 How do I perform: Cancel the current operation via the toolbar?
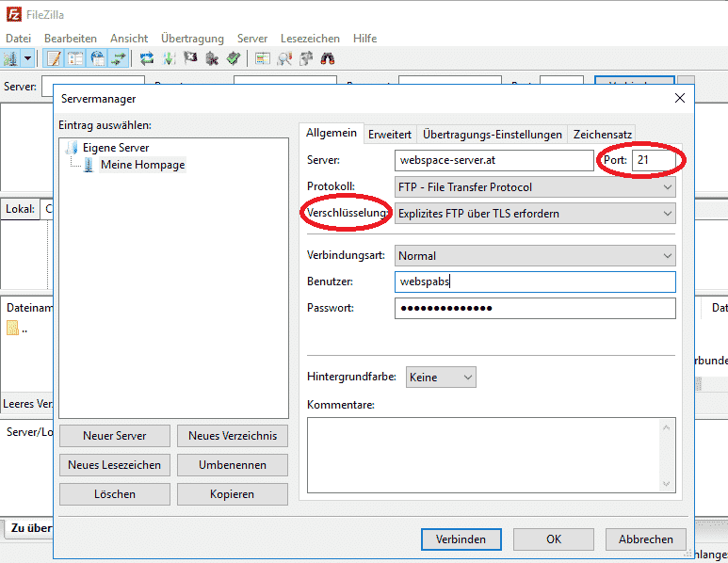[x=190, y=58]
